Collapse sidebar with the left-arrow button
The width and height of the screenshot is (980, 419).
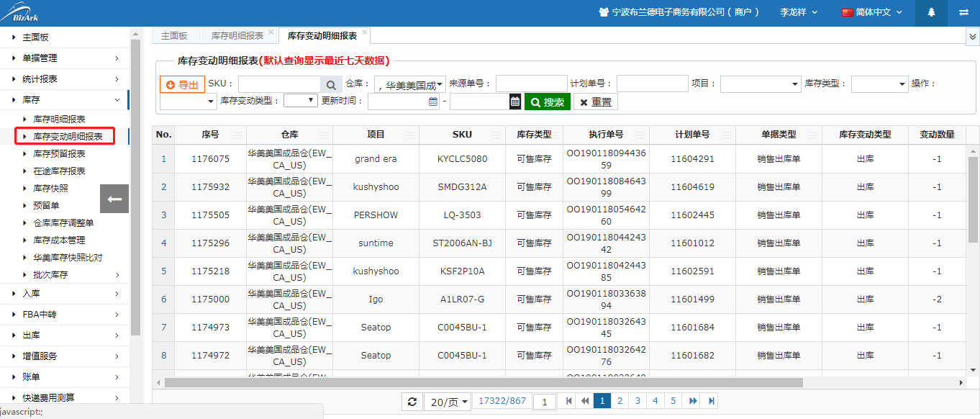pyautogui.click(x=114, y=199)
